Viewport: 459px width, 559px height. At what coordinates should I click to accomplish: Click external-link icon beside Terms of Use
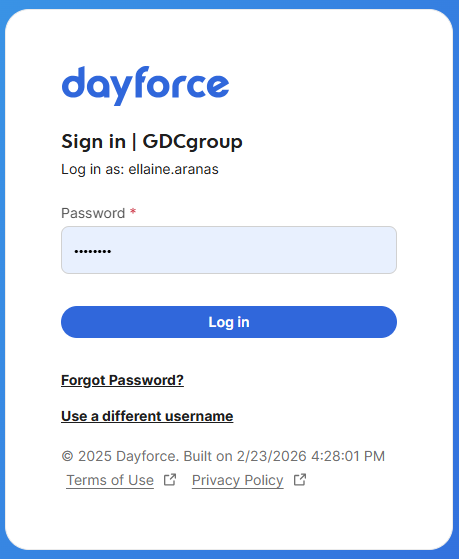pos(170,480)
